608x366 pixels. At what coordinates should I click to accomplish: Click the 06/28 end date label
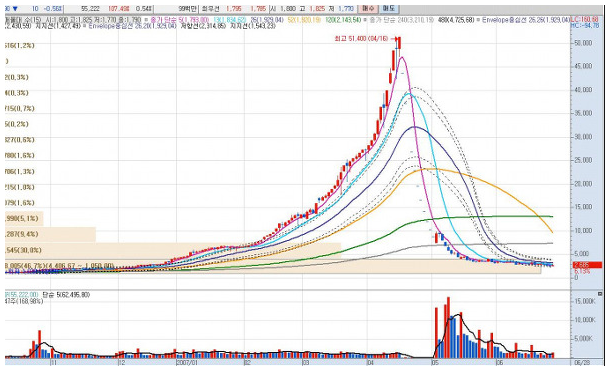point(582,363)
